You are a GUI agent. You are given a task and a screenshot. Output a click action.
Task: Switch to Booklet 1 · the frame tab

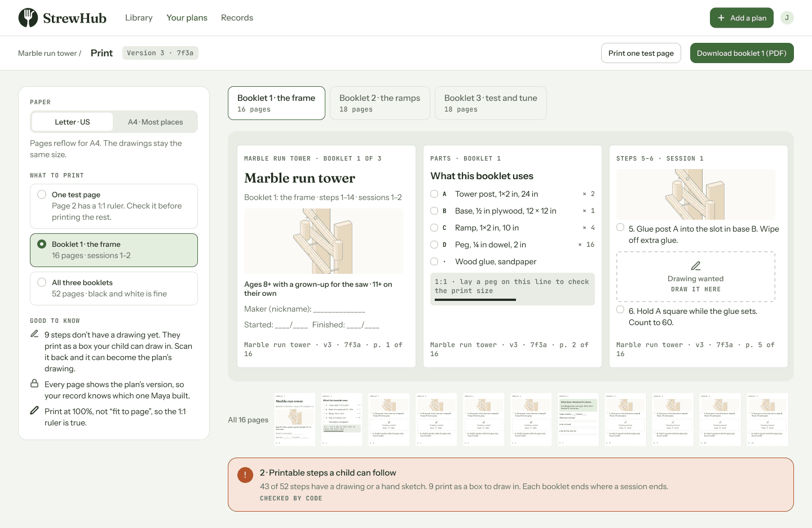pos(276,103)
